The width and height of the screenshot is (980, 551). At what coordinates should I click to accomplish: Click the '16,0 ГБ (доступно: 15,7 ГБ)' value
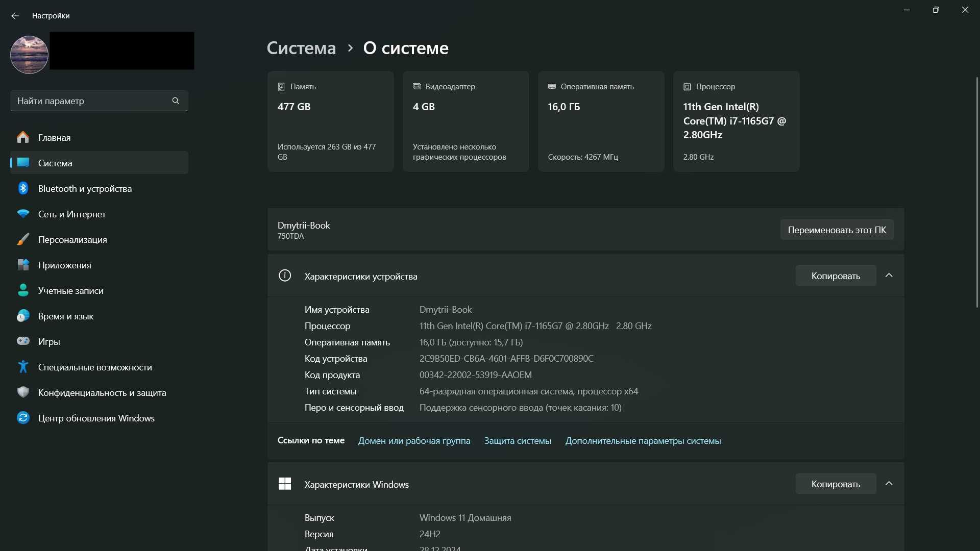tap(471, 342)
